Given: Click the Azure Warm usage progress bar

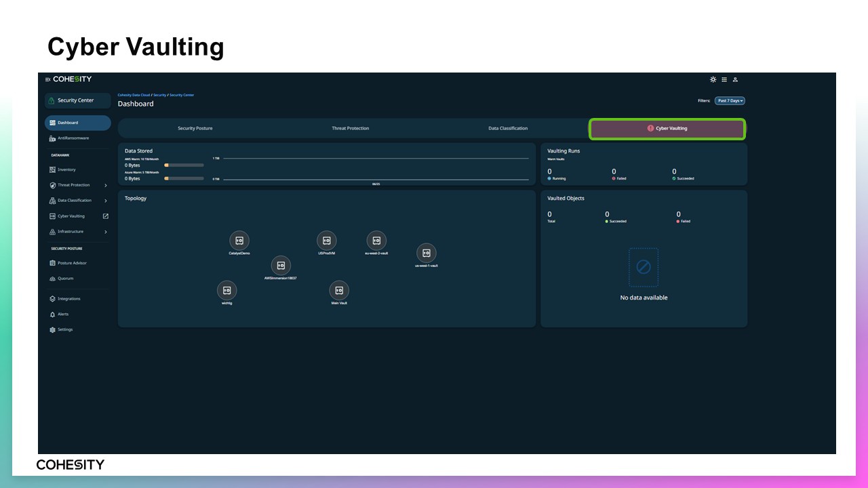Looking at the screenshot, I should click(x=184, y=178).
